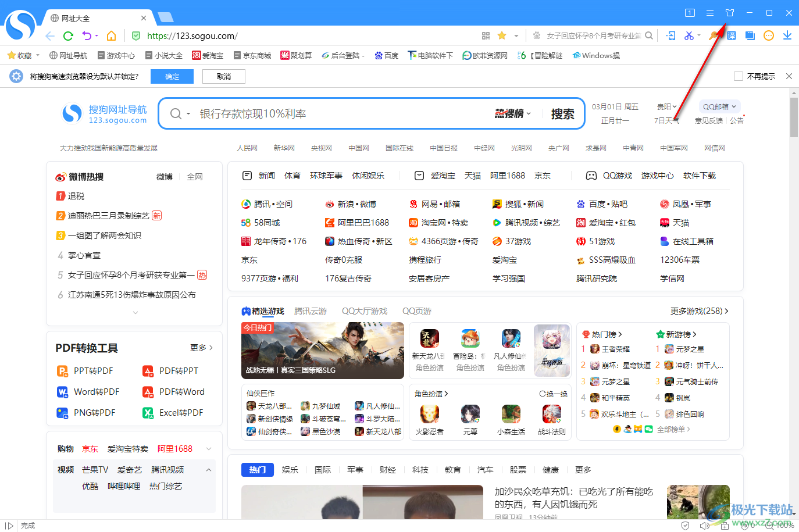Expand the 购物 row chevron

coord(209,449)
